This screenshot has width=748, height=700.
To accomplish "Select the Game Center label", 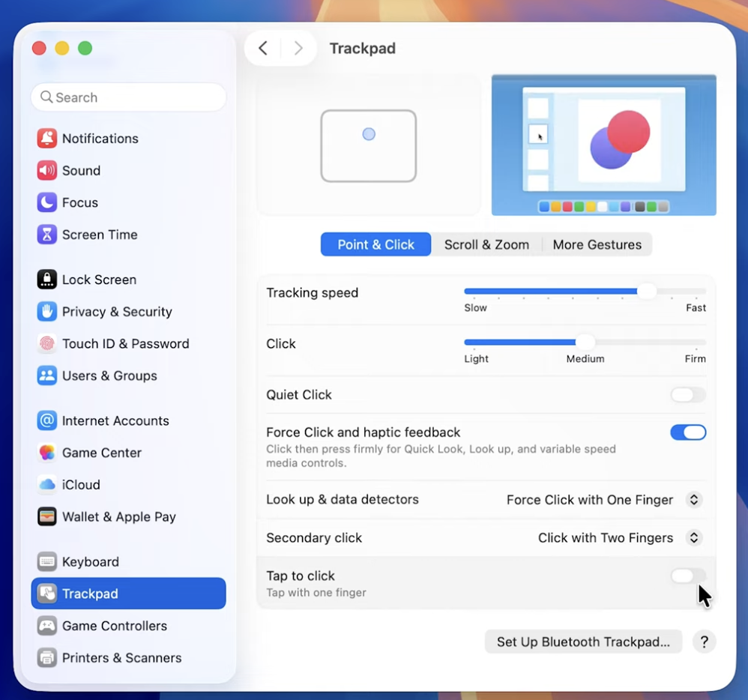I will 102,453.
